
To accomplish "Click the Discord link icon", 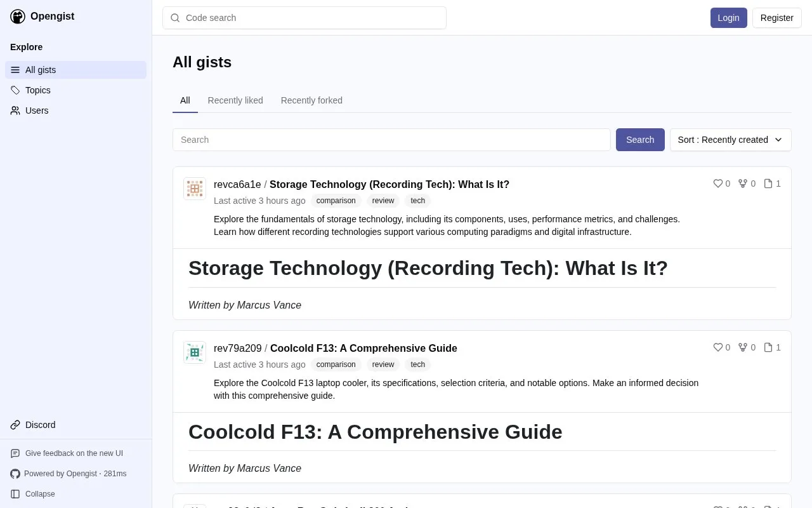I will tap(15, 425).
